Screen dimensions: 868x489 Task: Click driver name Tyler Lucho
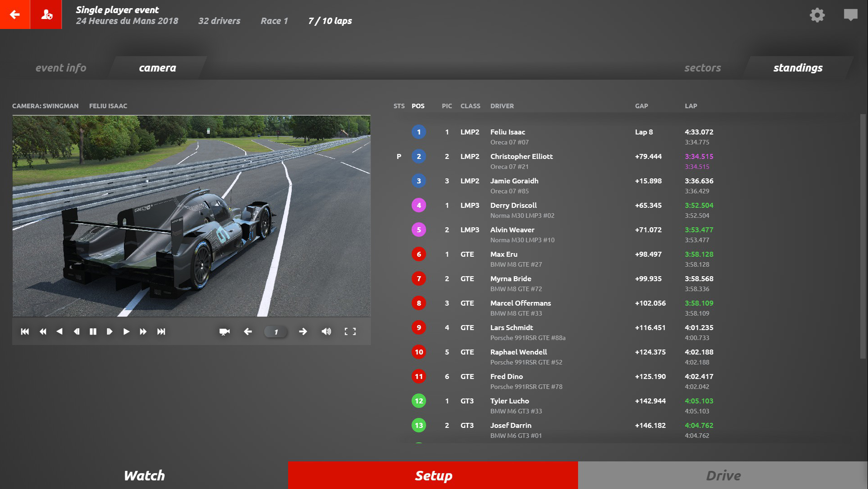509,401
